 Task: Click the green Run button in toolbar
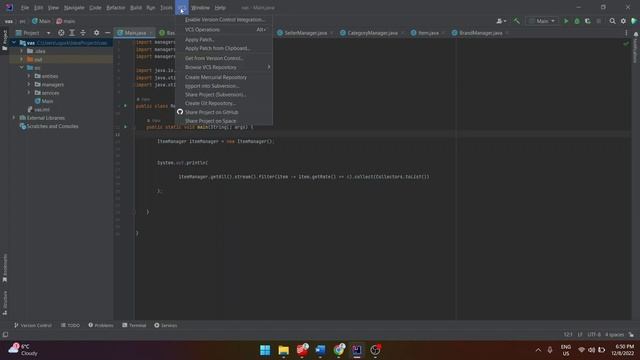[566, 21]
